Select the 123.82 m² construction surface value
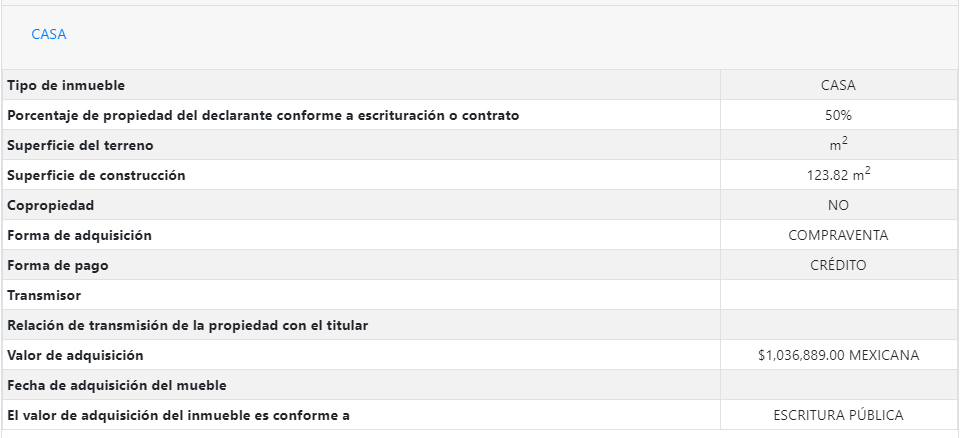Viewport: 964px width, 438px height. click(838, 175)
